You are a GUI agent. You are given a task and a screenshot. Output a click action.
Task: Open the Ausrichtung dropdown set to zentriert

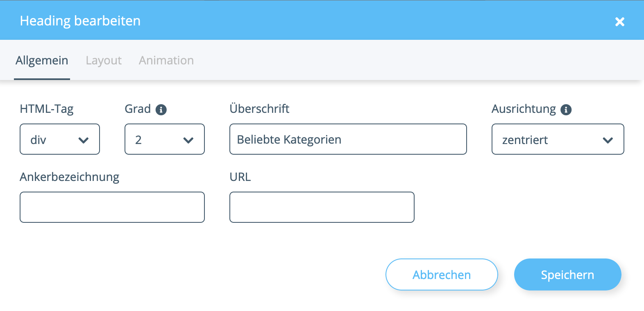point(558,139)
